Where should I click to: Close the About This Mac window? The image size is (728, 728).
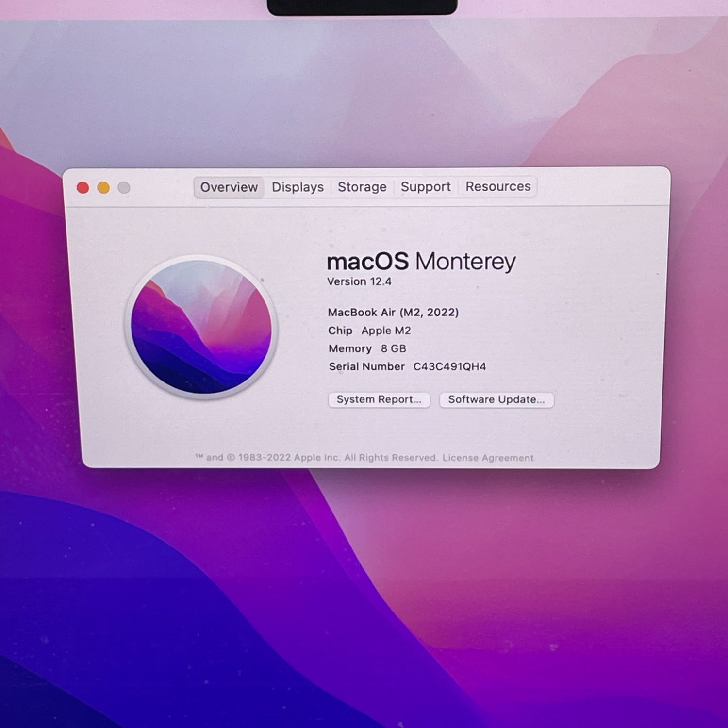pos(83,188)
